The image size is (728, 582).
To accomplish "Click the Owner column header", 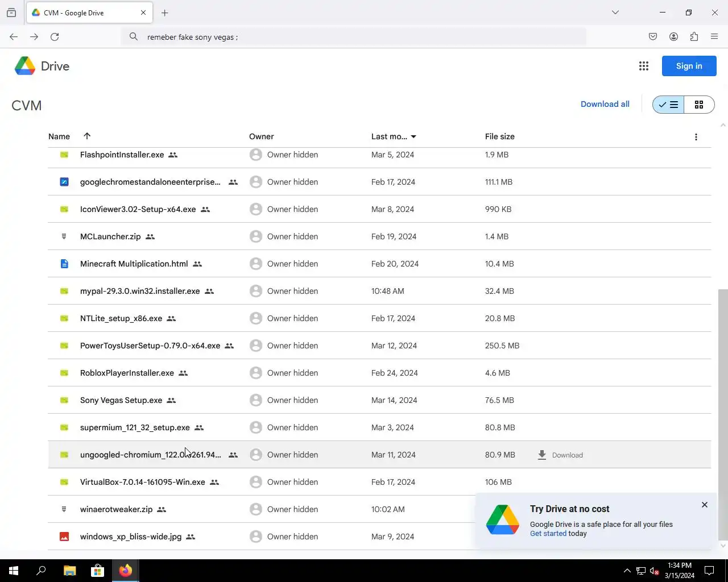I will [262, 136].
